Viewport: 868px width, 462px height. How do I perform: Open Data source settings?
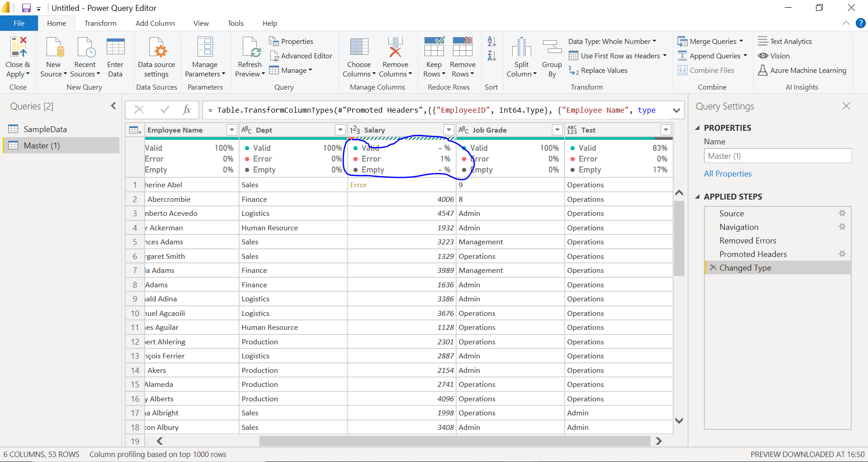(x=156, y=57)
